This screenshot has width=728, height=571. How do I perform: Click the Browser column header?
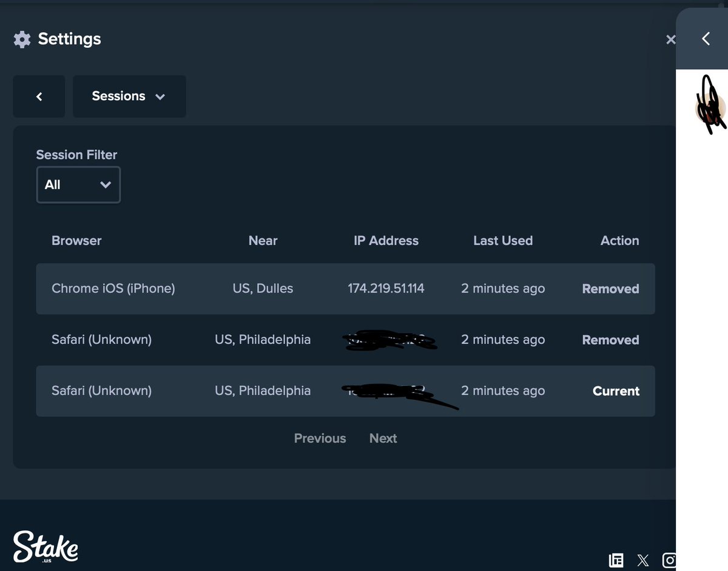(76, 241)
